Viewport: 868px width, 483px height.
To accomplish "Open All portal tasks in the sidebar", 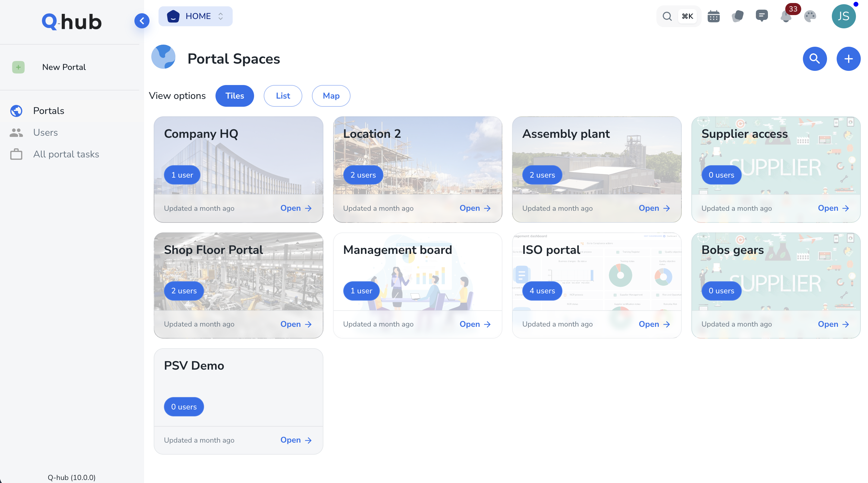I will pos(66,154).
